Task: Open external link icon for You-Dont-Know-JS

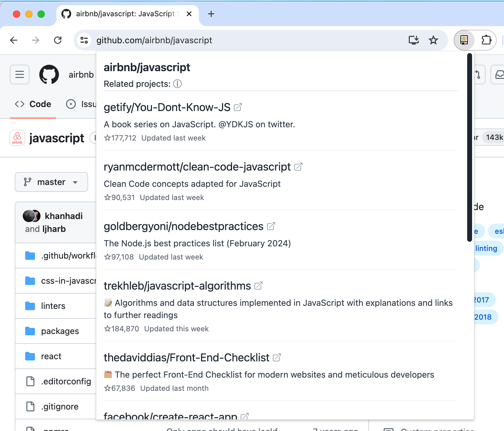Action: (x=238, y=107)
